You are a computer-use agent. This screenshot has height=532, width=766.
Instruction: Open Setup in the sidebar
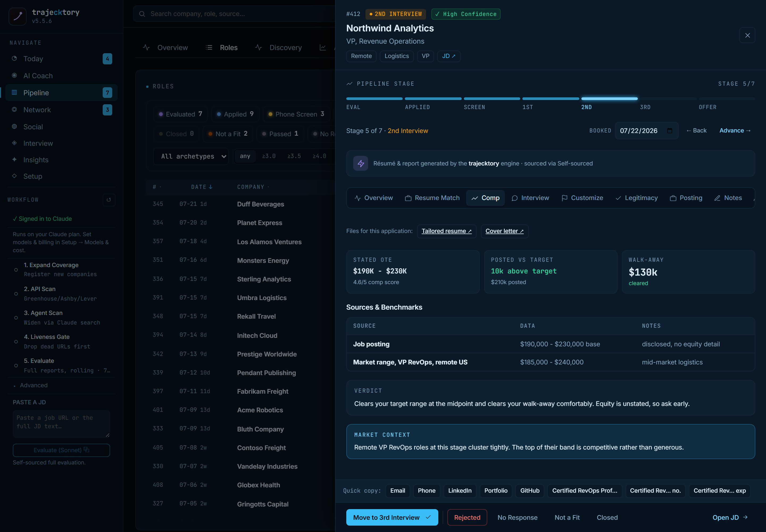click(x=61, y=176)
